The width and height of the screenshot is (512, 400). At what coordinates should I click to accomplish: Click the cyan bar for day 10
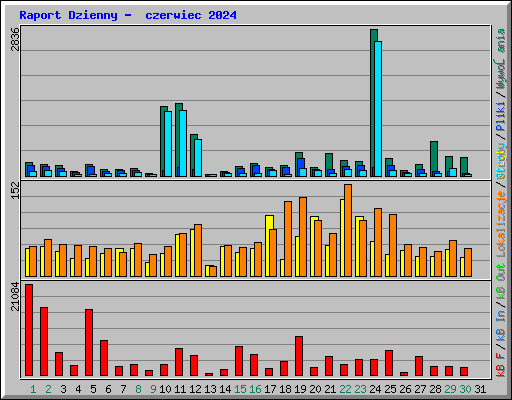click(x=168, y=144)
